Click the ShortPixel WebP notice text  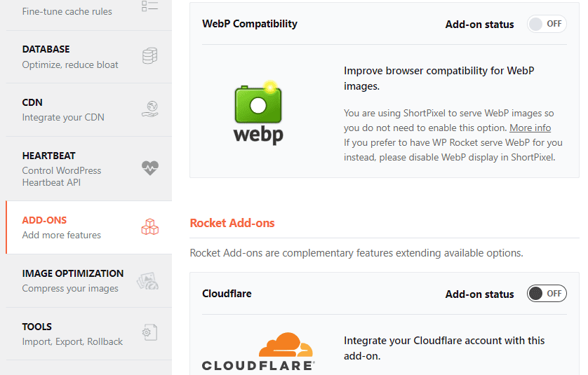click(453, 135)
